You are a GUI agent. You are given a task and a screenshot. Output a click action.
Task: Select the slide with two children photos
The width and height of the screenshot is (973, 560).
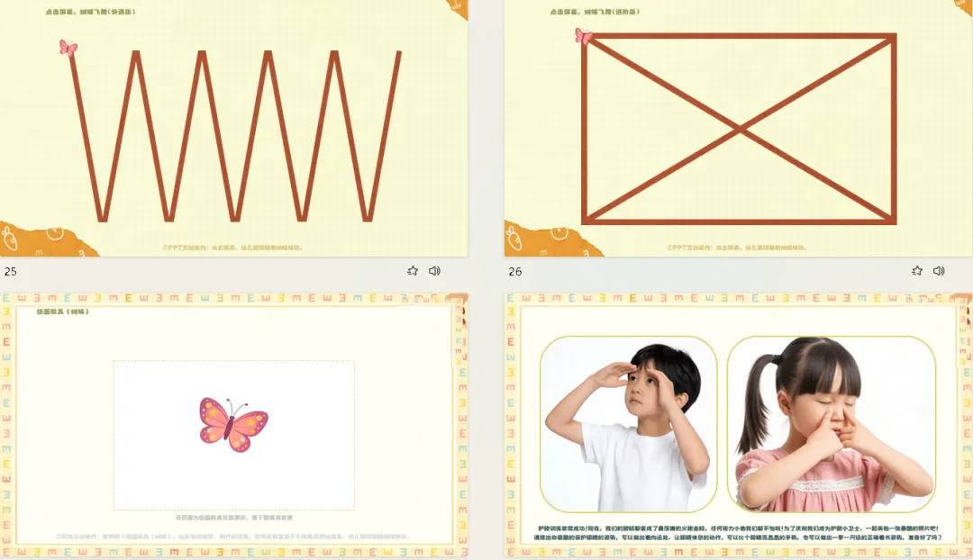739,427
